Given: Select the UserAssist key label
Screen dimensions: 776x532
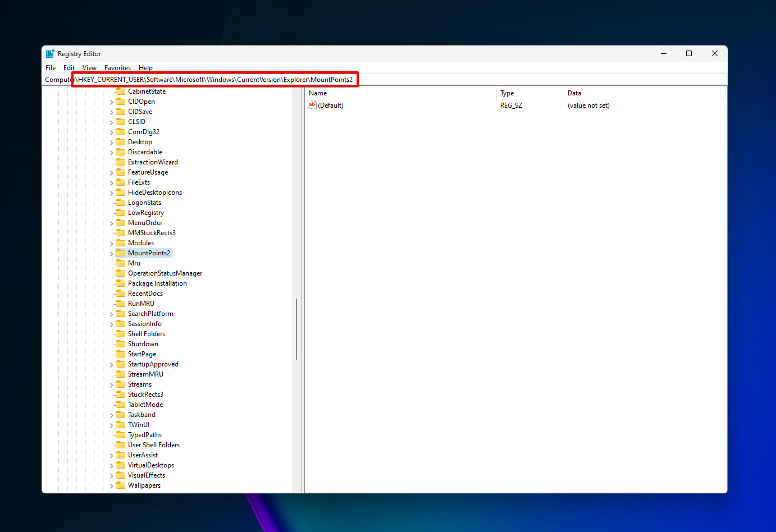Looking at the screenshot, I should pyautogui.click(x=143, y=455).
